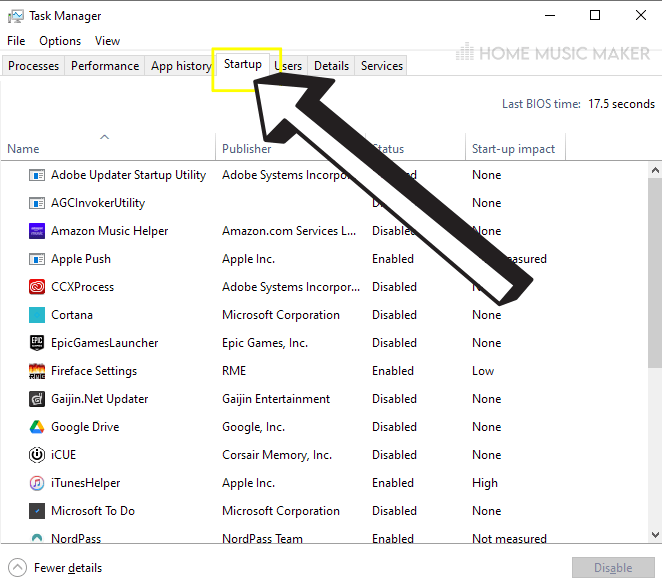Click the vertical scrollbar thumb
The width and height of the screenshot is (662, 582).
click(655, 273)
